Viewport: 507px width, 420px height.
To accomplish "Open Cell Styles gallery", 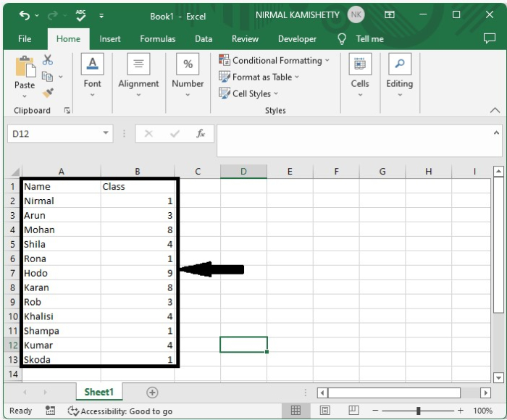I will tap(248, 93).
